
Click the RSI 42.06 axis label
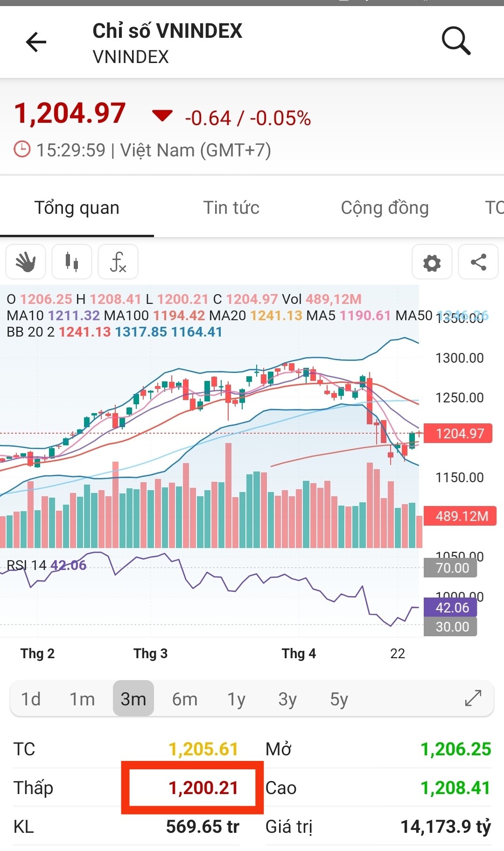tap(451, 607)
